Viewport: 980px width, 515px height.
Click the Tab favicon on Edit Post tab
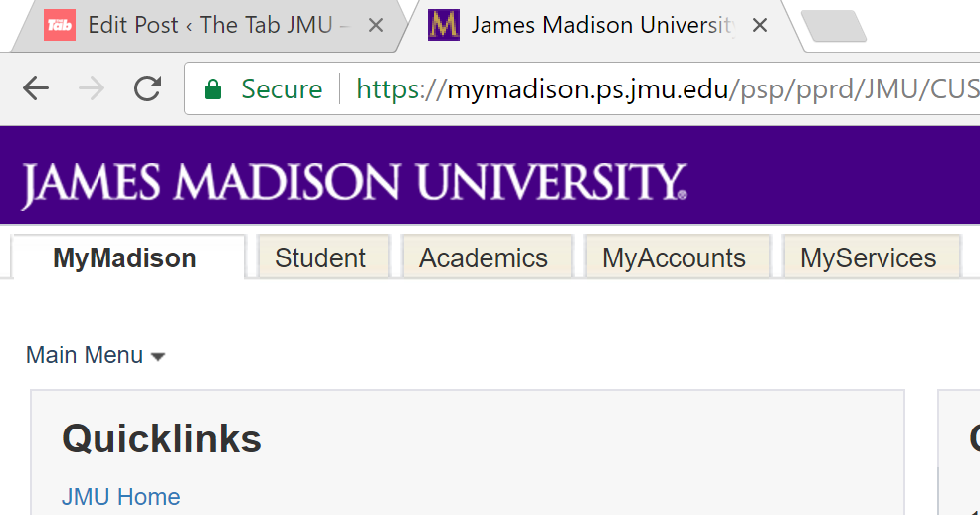pos(60,25)
